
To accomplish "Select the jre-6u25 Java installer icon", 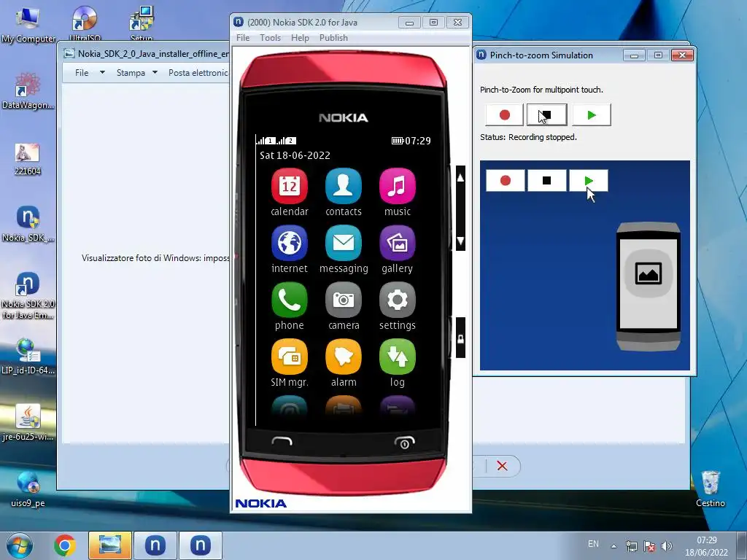I will [x=28, y=422].
